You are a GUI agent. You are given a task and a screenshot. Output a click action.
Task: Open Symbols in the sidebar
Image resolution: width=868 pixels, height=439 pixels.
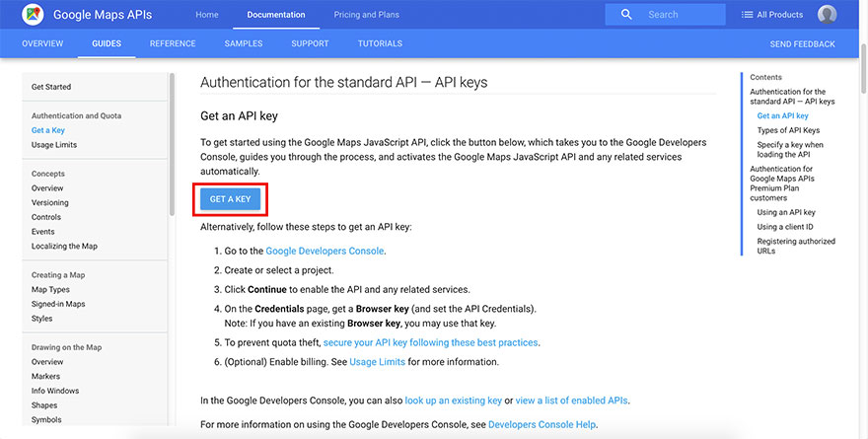pyautogui.click(x=46, y=419)
